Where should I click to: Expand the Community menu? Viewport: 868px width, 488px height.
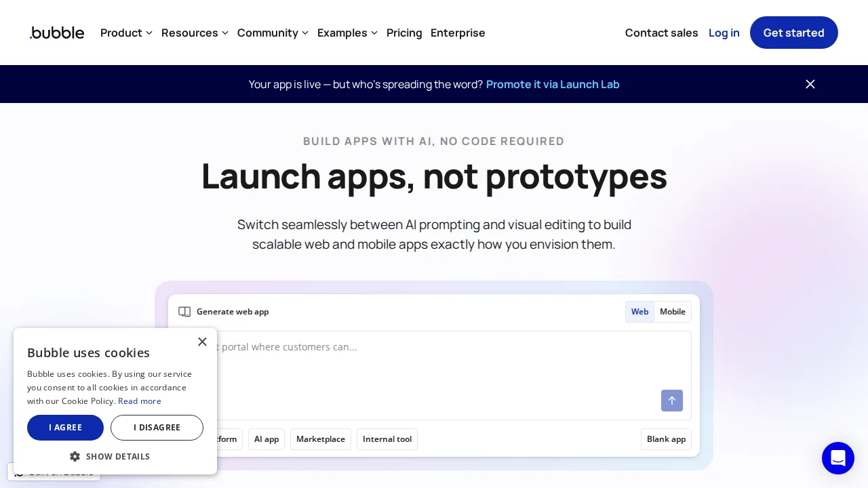tap(273, 33)
